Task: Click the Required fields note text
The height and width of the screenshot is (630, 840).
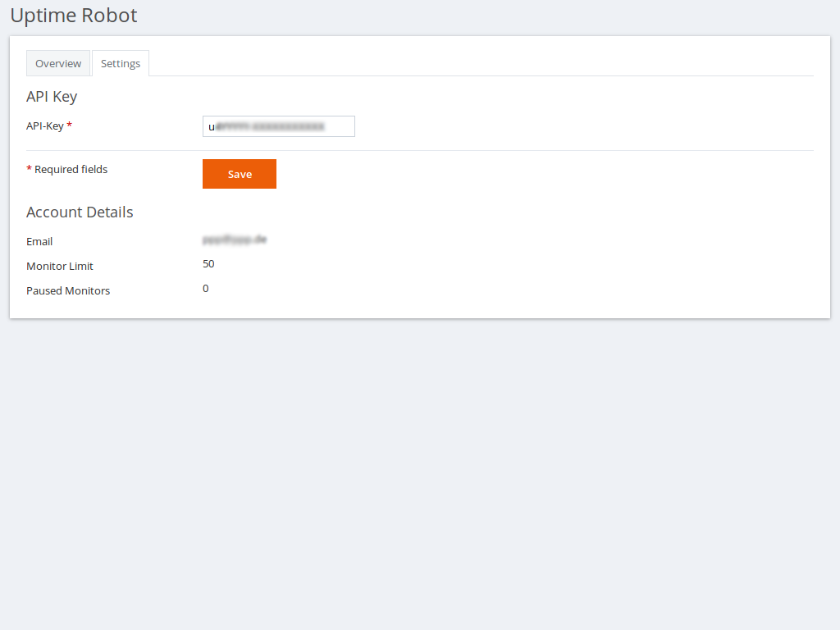Action: pyautogui.click(x=71, y=169)
